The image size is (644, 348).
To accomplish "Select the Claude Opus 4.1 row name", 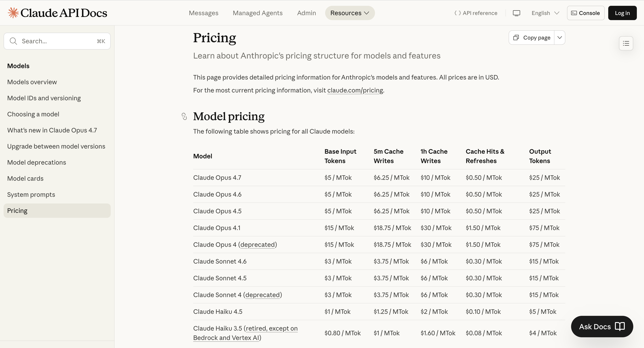I will [x=217, y=228].
